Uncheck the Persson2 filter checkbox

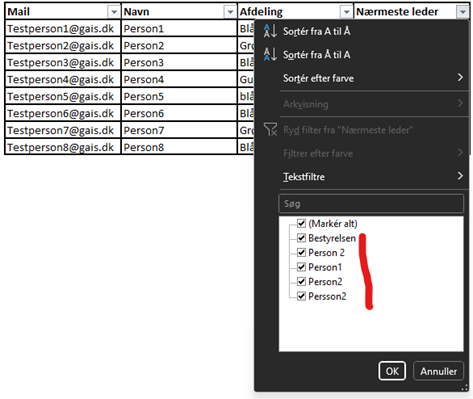(x=301, y=296)
